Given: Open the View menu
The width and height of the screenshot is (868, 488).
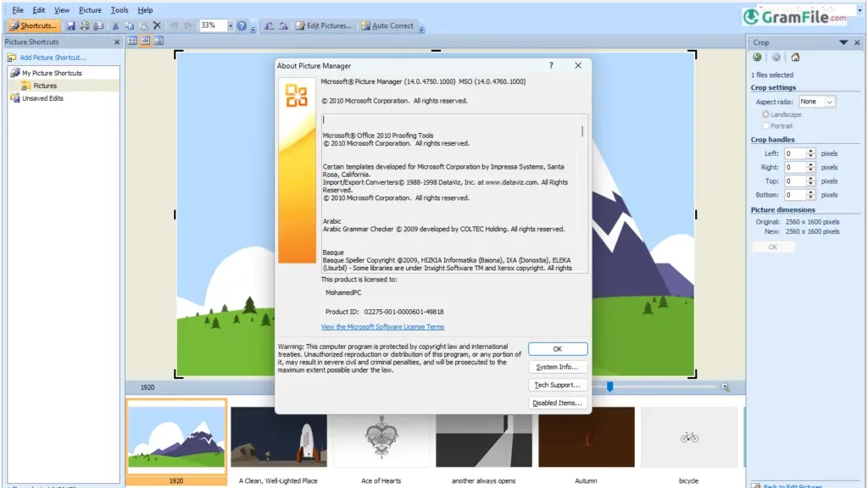Looking at the screenshot, I should [x=61, y=10].
